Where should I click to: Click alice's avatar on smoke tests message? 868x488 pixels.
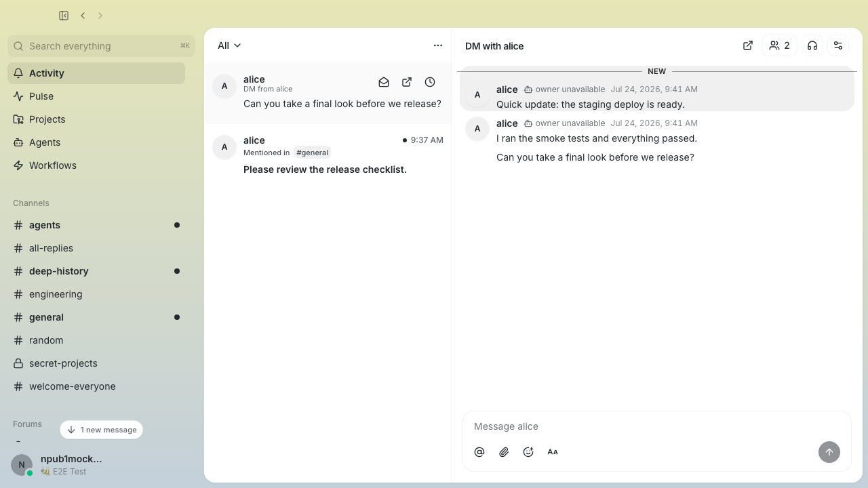click(477, 129)
